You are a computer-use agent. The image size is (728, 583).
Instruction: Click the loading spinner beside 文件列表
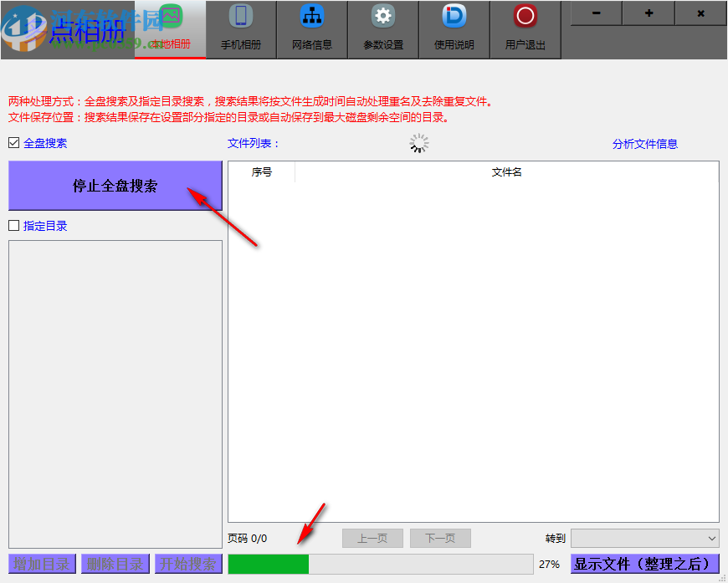(x=418, y=144)
